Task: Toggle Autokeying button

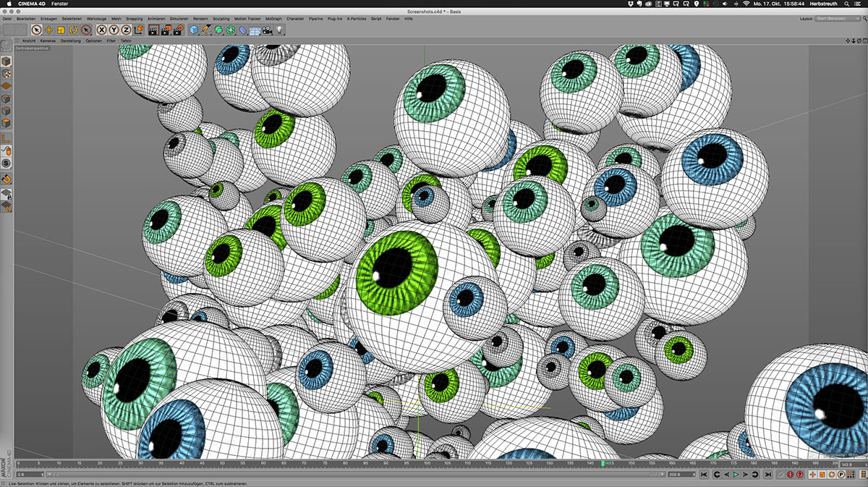Action: [799, 475]
